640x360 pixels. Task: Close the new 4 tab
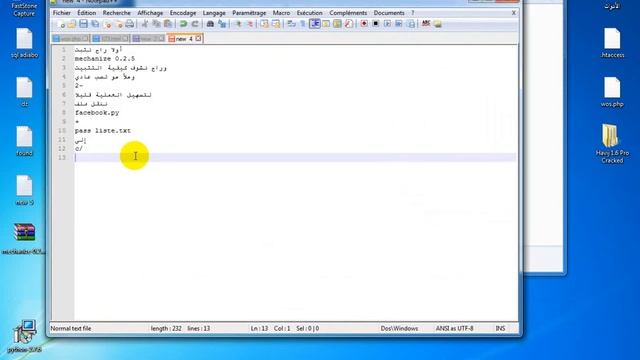198,38
